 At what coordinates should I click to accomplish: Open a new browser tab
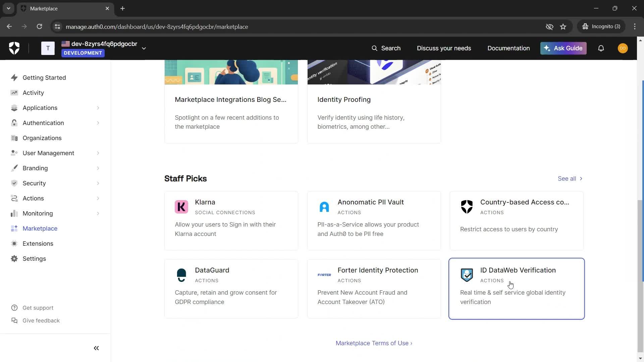pos(123,8)
